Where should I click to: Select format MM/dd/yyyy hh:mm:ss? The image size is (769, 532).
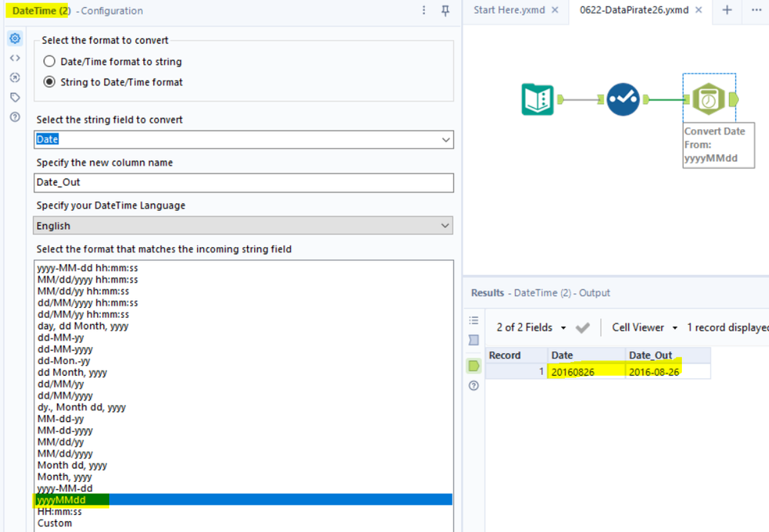tap(88, 279)
